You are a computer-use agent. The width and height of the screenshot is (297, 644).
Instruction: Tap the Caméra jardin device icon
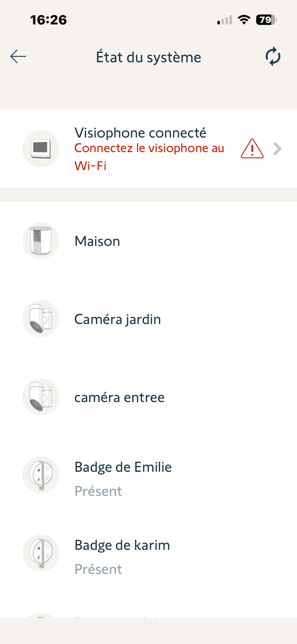pos(41,319)
